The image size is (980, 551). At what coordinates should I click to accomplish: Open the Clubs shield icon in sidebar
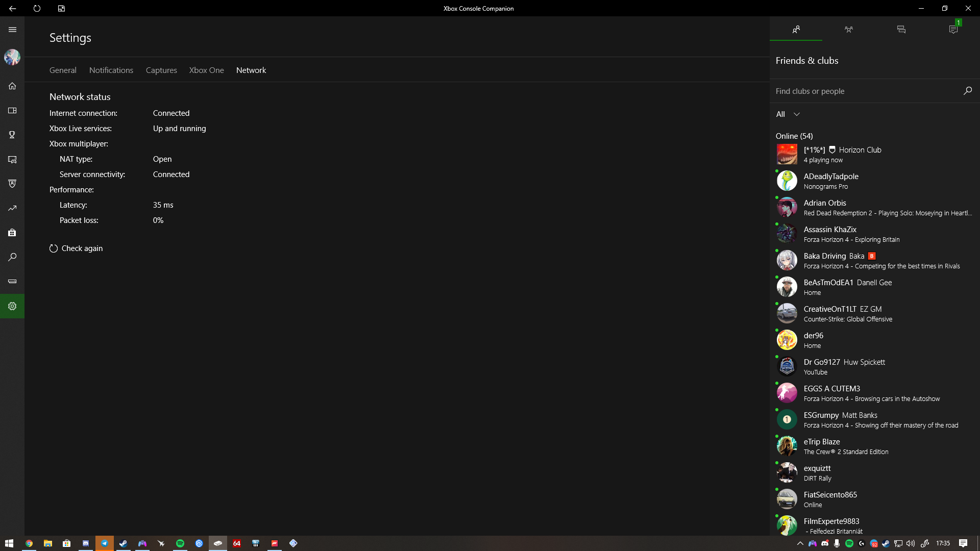pyautogui.click(x=12, y=184)
